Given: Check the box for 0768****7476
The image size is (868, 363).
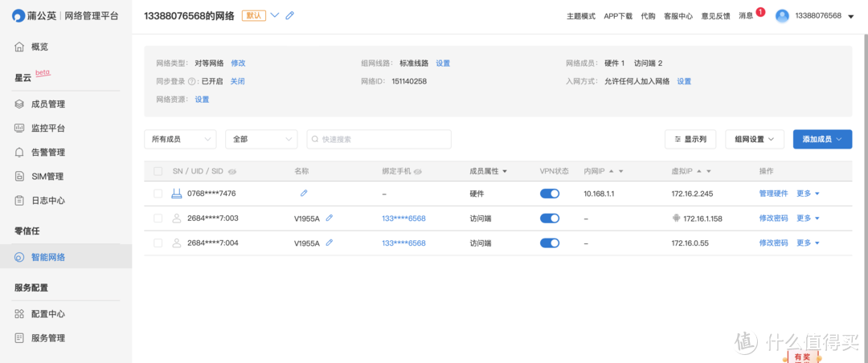Looking at the screenshot, I should [x=158, y=193].
